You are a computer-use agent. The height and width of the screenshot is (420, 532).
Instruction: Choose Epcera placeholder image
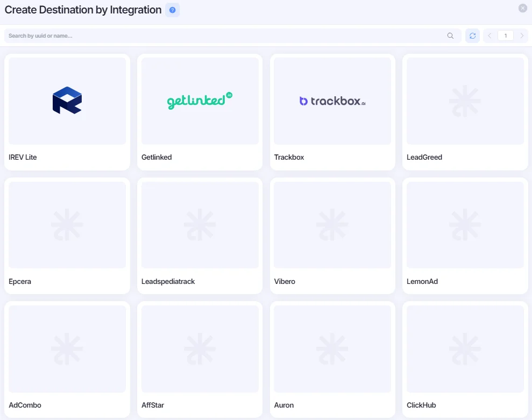click(x=67, y=225)
